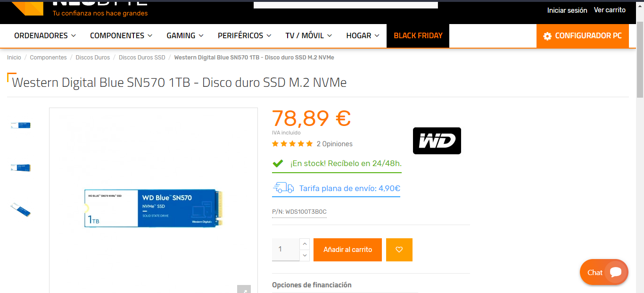Go to Discos Duros SSD breadcrumb
This screenshot has height=293, width=644.
[x=142, y=57]
